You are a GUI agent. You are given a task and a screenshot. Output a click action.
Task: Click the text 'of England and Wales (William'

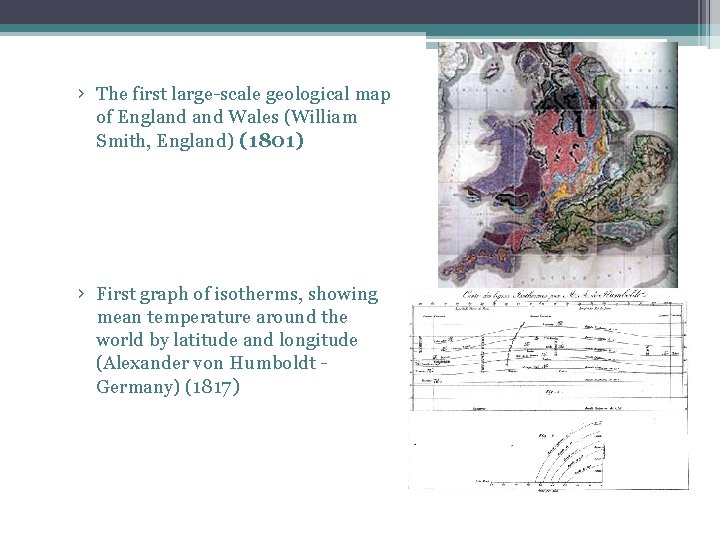226,117
